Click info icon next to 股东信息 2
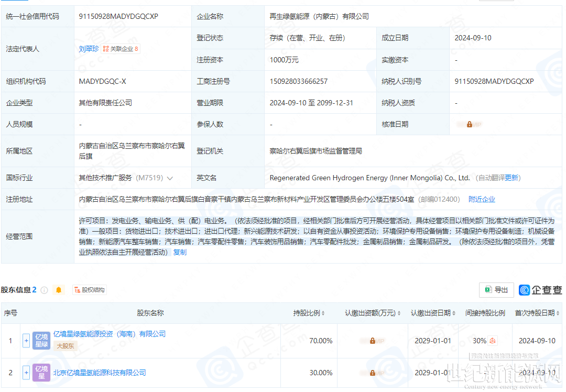The width and height of the screenshot is (566, 392). click(x=45, y=290)
